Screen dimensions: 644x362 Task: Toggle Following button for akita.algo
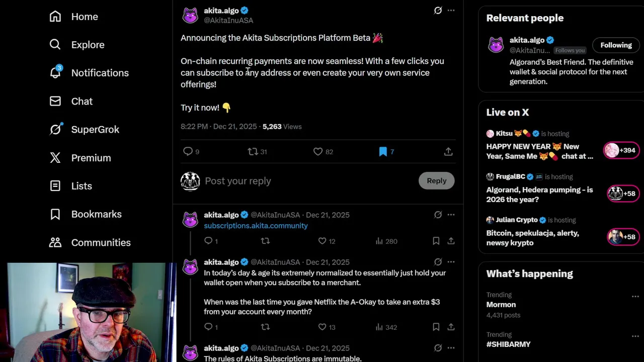(x=616, y=45)
